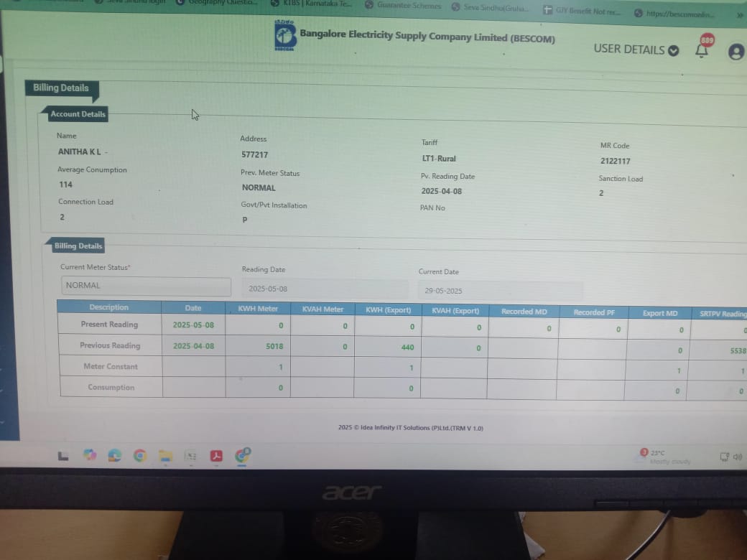Click the Recorded MD column header
The height and width of the screenshot is (560, 747).
click(x=524, y=312)
